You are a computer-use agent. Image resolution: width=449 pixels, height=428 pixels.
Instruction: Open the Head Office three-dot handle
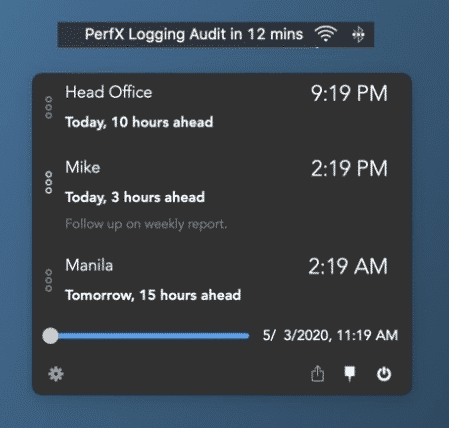[49, 107]
